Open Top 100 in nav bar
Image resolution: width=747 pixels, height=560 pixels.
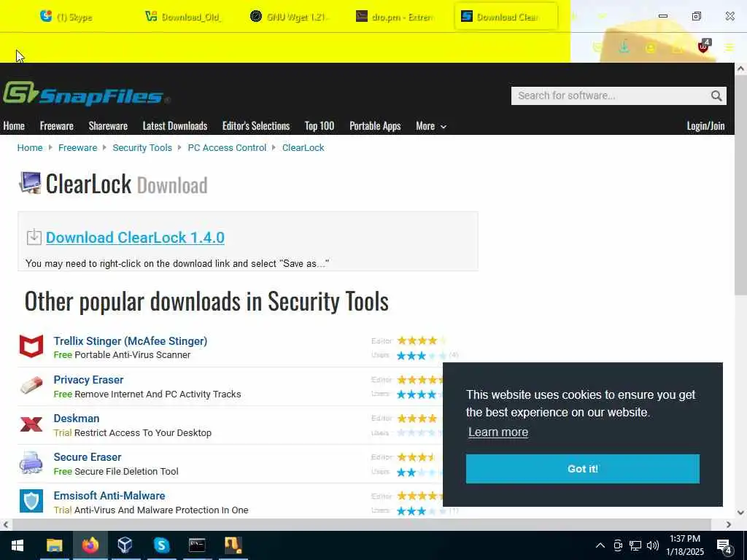coord(320,125)
